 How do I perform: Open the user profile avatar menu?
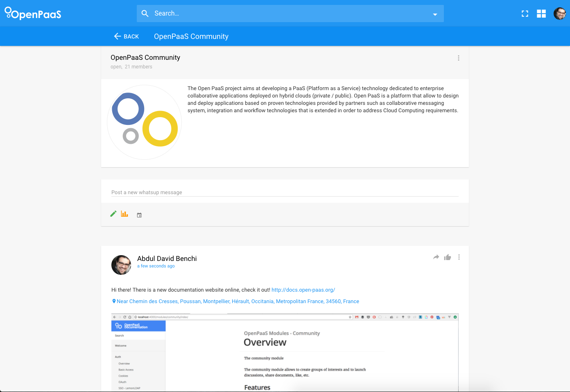[560, 14]
